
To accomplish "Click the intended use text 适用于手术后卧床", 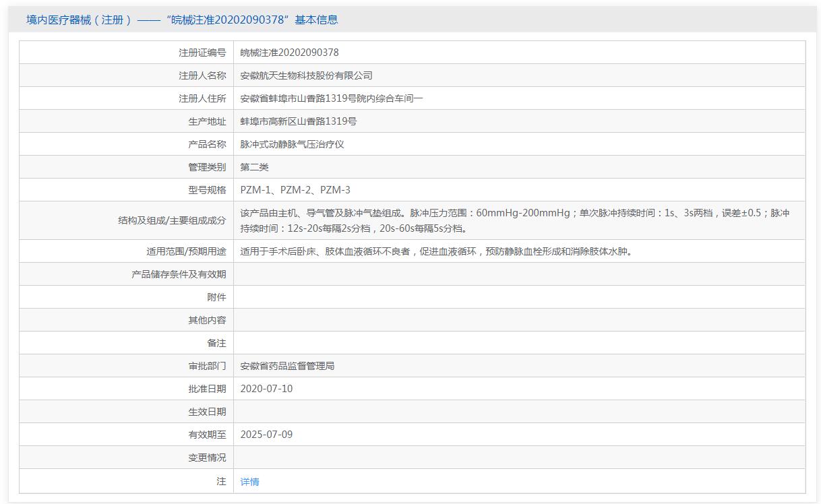I will point(435,251).
